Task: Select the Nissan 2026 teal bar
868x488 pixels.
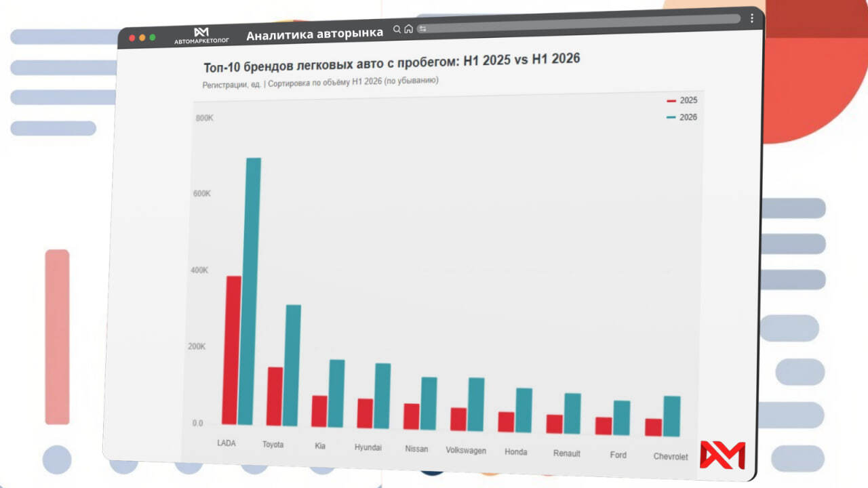Action: [x=429, y=403]
